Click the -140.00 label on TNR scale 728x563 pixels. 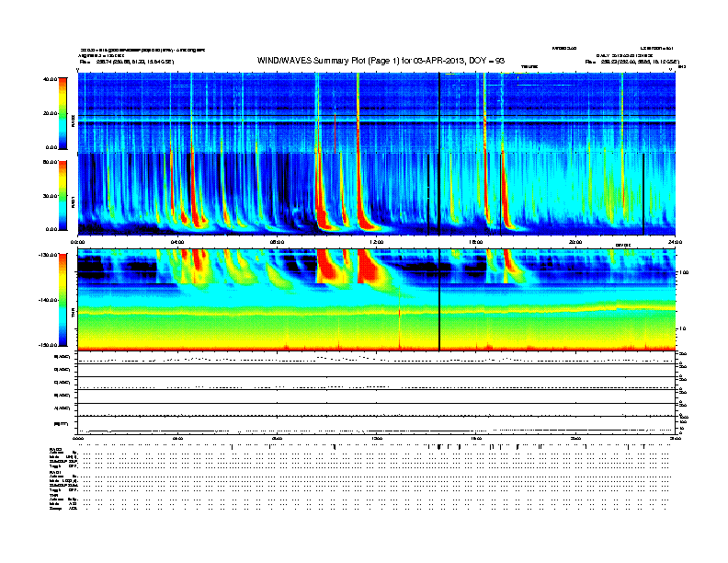coord(48,300)
